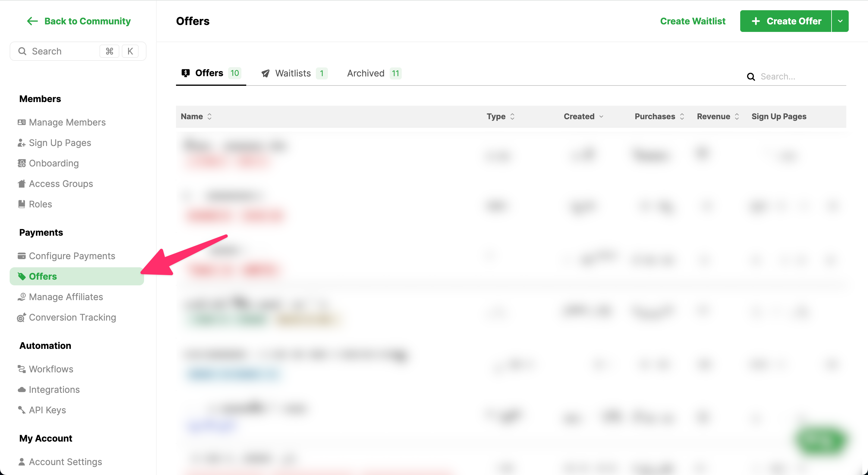Click the Onboarding sidebar icon
This screenshot has width=868, height=475.
coord(22,163)
